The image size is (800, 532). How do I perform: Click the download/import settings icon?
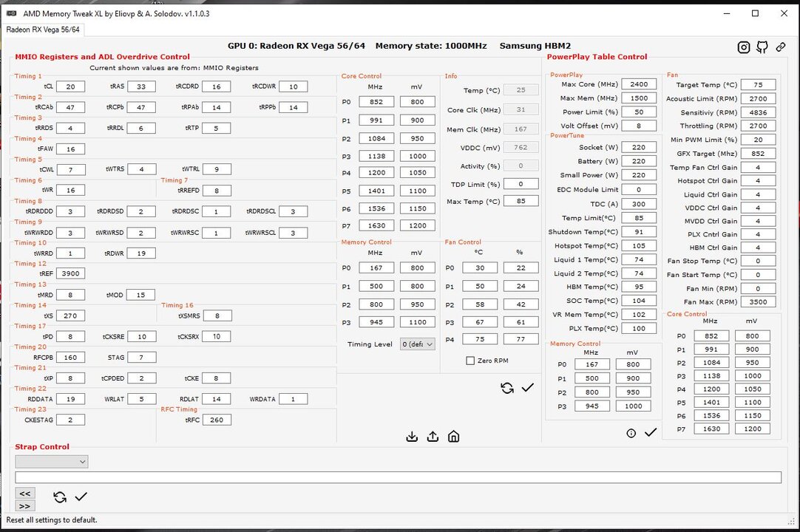[412, 437]
